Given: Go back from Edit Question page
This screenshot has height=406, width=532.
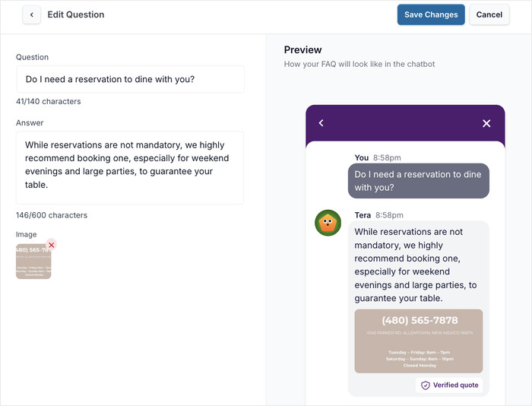Looking at the screenshot, I should click(32, 14).
